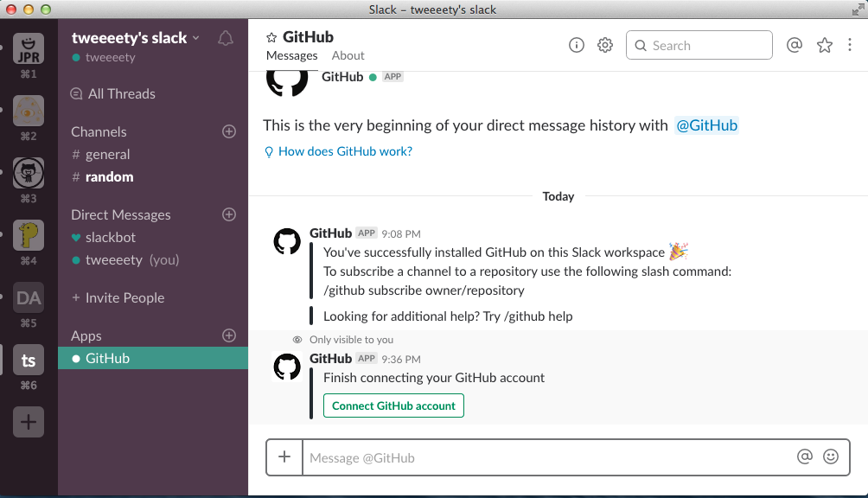This screenshot has height=498, width=868.
Task: Add a new channel via Channels plus
Action: point(229,131)
